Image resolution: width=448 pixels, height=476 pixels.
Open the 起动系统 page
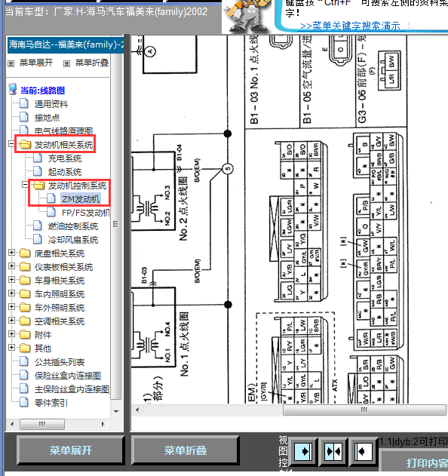[x=65, y=172]
